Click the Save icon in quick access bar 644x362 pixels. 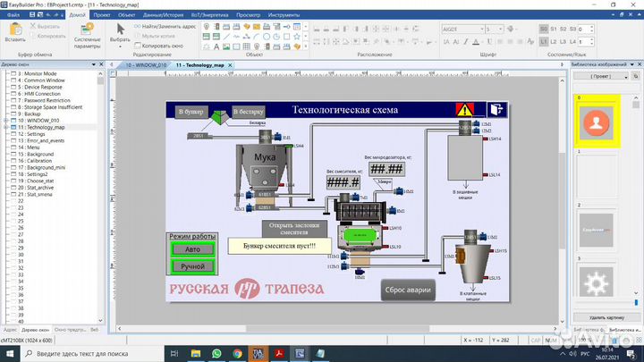coord(32,15)
